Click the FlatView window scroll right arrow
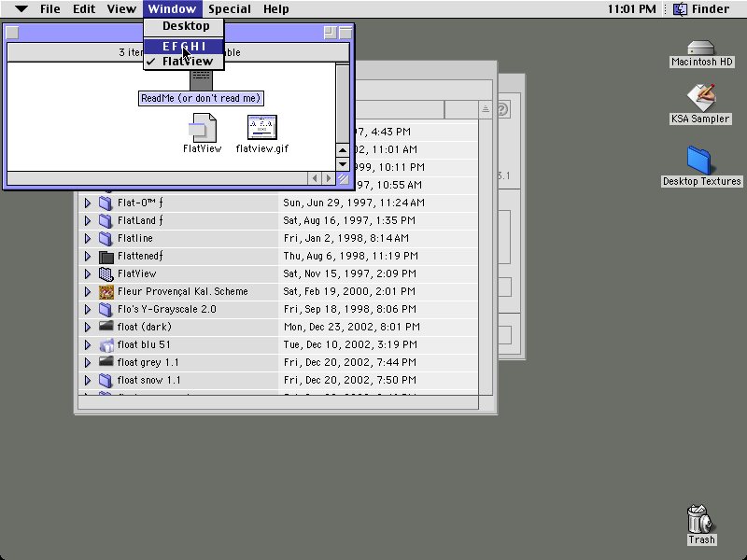747x560 pixels. pyautogui.click(x=329, y=178)
